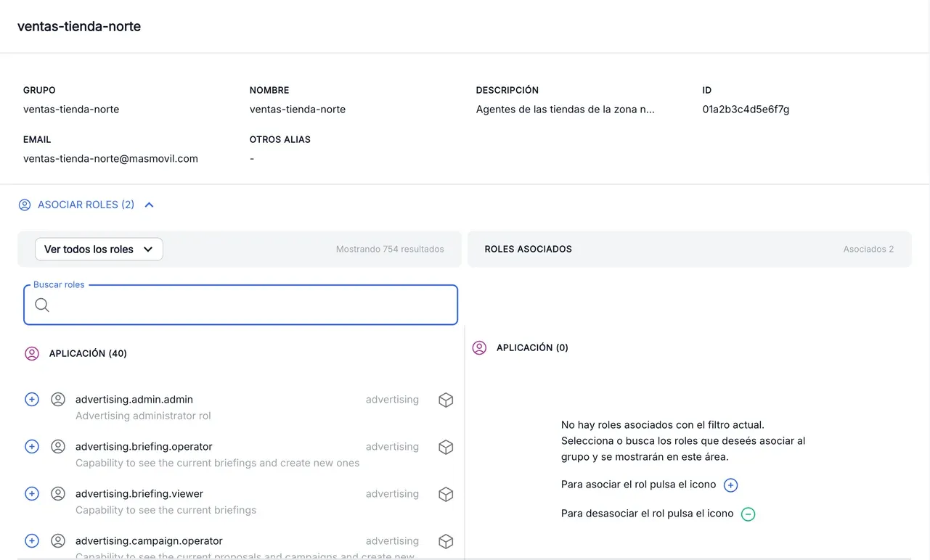Click the purple icon beside APLICACIÓN (40)

pyautogui.click(x=32, y=354)
